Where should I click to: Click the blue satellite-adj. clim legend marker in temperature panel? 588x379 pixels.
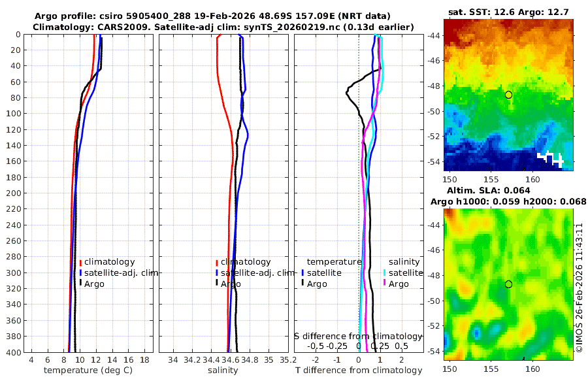click(80, 272)
